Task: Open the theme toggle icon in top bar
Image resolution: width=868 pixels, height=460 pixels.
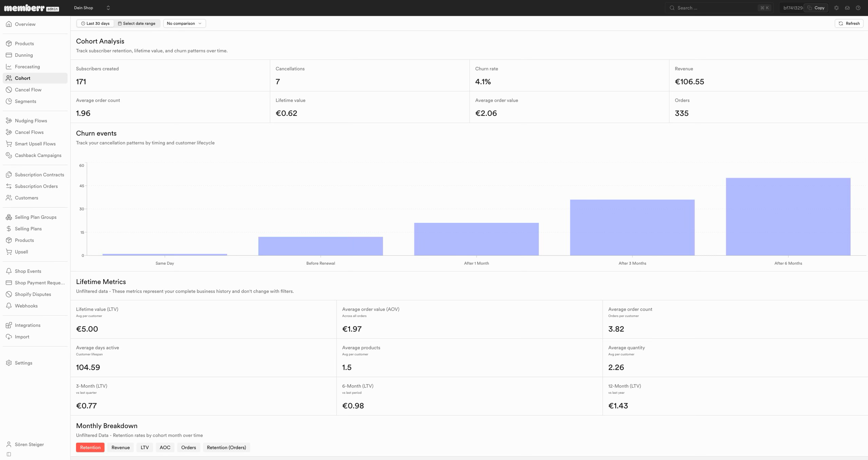Action: (x=836, y=8)
